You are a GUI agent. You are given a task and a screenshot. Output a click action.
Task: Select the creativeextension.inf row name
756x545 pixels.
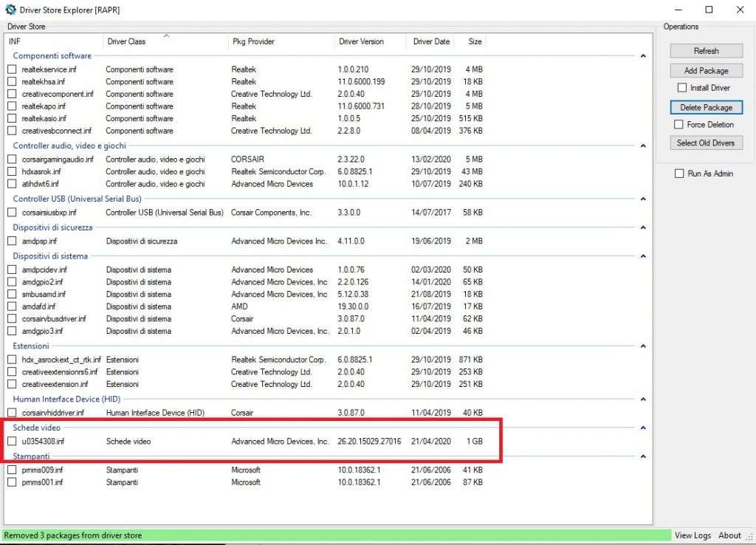(55, 385)
